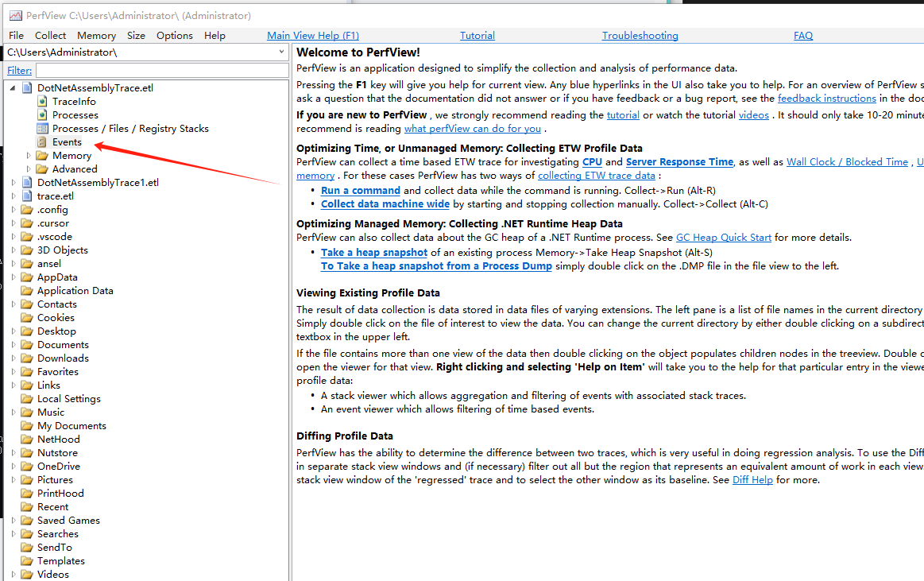924x581 pixels.
Task: Click the 3D Objects folder icon
Action: [x=27, y=250]
